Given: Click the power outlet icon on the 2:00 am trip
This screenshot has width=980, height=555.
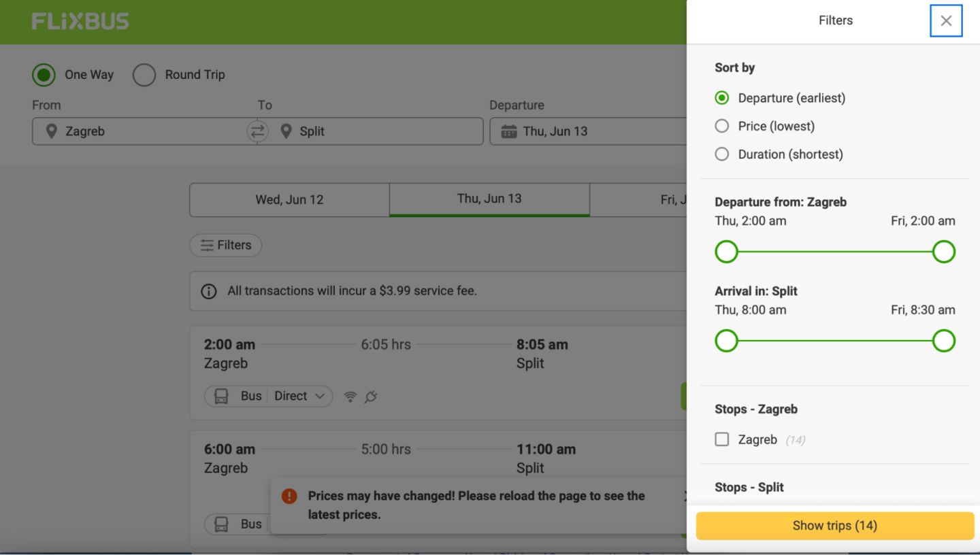Looking at the screenshot, I should tap(371, 397).
